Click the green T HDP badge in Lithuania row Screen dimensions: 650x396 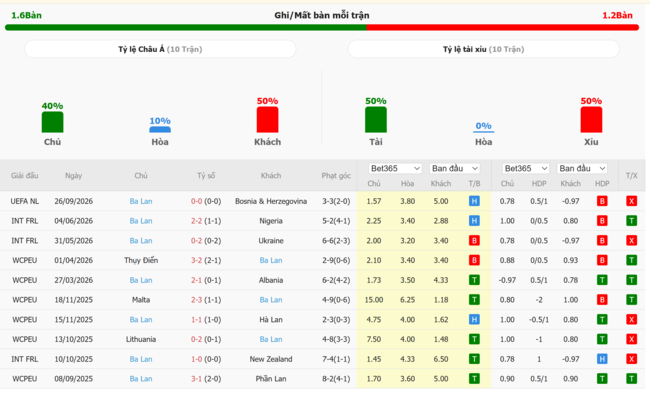click(602, 339)
